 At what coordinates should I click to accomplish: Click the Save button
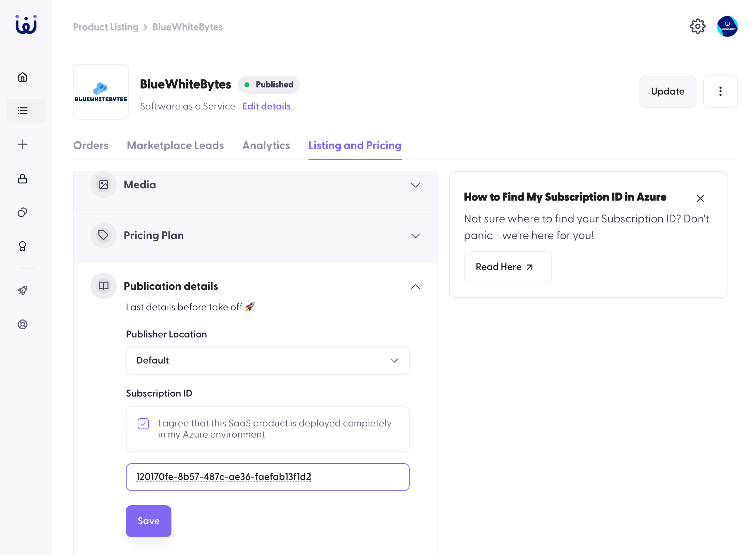click(148, 521)
